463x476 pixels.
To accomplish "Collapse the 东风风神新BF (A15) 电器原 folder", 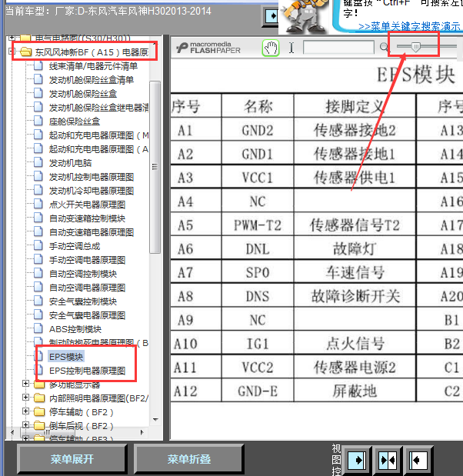I will (x=12, y=52).
